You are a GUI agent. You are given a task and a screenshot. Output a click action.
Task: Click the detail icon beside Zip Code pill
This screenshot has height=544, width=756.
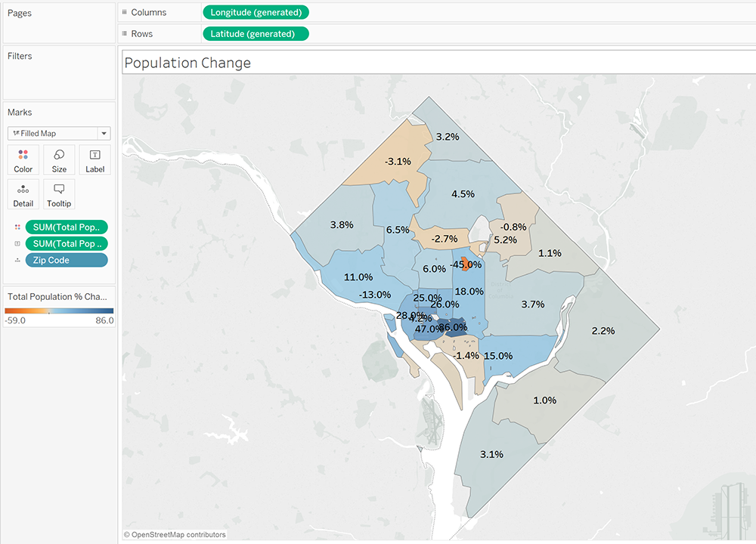(17, 261)
